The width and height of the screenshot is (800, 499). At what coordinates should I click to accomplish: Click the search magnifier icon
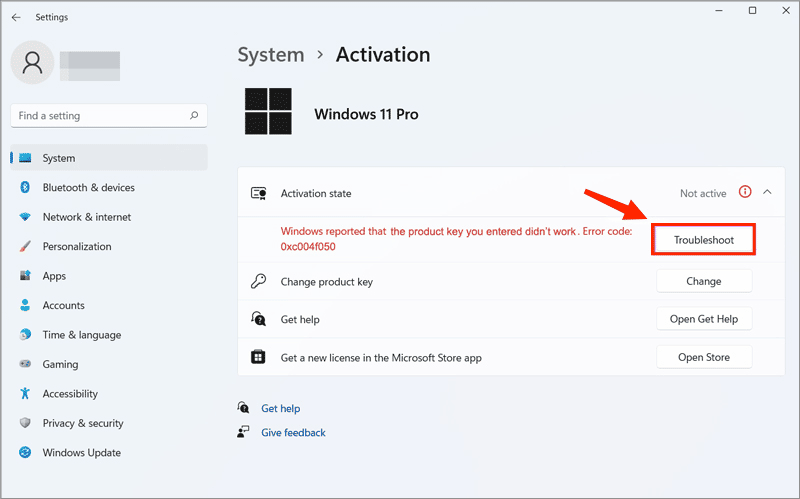pos(194,116)
